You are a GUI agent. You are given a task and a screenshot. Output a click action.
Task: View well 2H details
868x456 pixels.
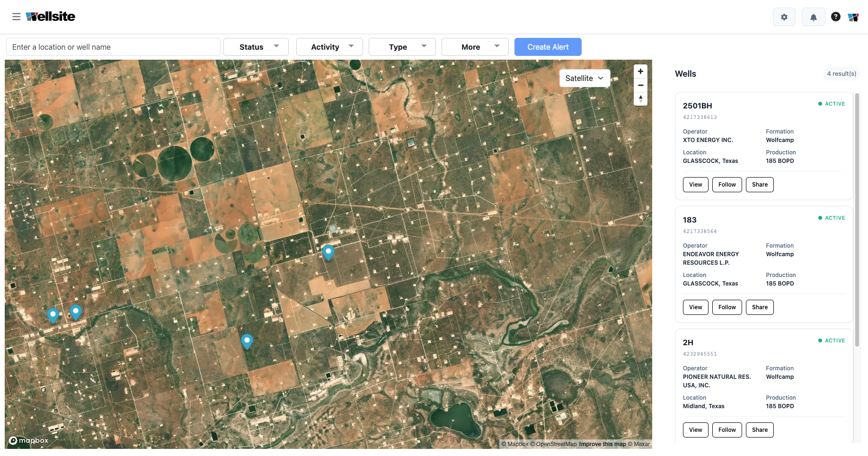[x=696, y=430]
